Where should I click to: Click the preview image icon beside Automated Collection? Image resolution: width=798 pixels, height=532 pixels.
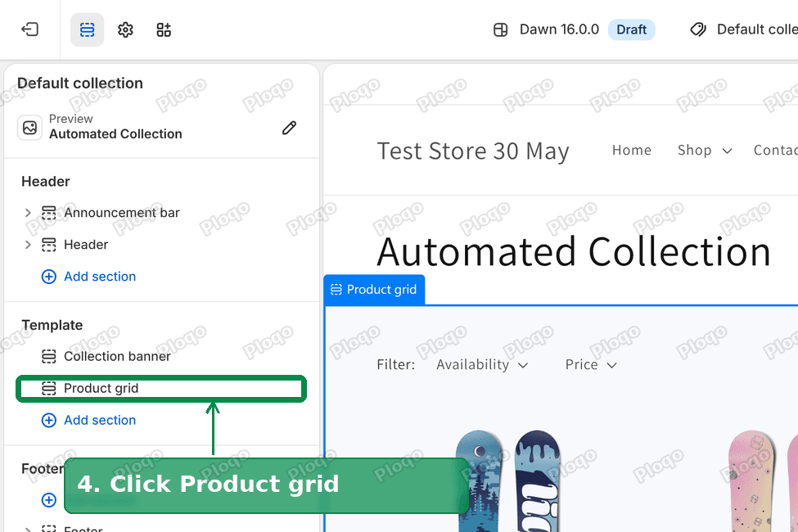29,128
